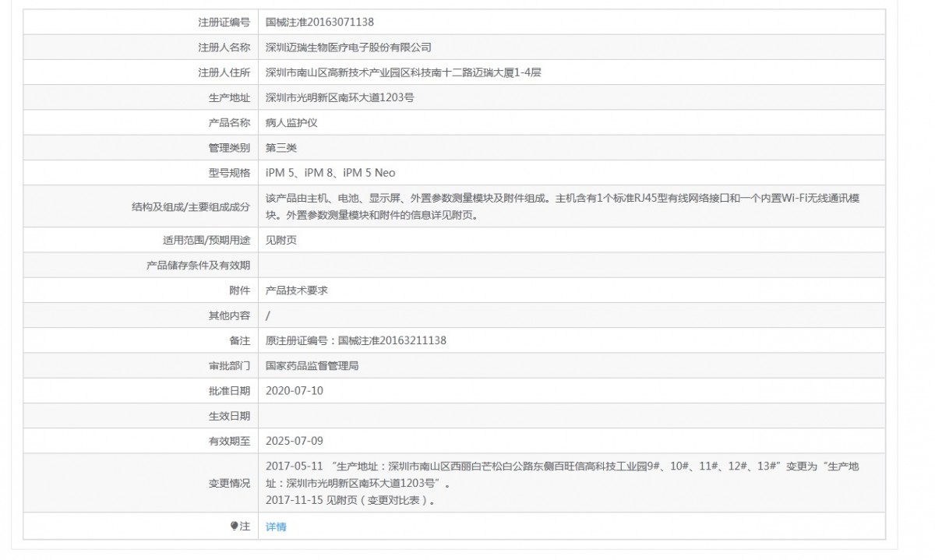
Task: Click production address 深圳市光明新区南环大道1203号 in 生产地址 row
Action: [x=339, y=97]
